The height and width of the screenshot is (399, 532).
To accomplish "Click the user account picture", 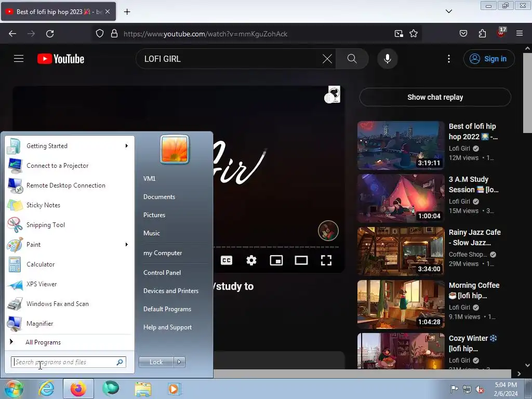I will pyautogui.click(x=175, y=149).
